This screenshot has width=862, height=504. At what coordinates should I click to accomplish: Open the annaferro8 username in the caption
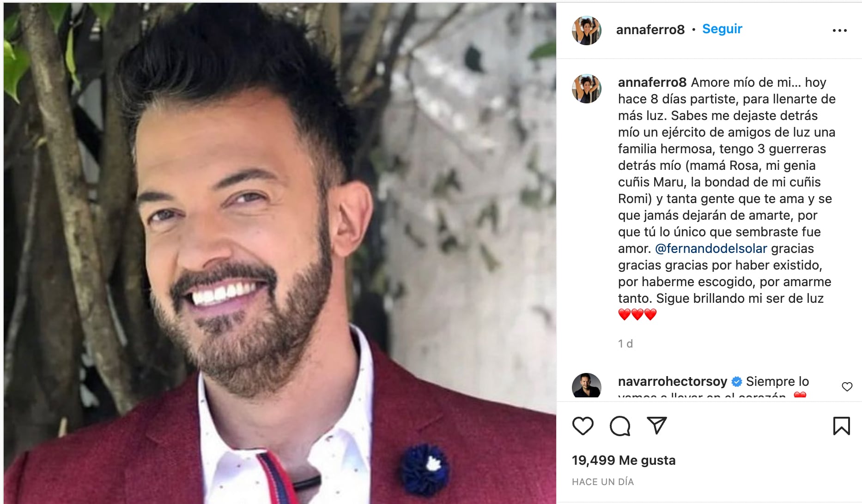click(x=652, y=82)
